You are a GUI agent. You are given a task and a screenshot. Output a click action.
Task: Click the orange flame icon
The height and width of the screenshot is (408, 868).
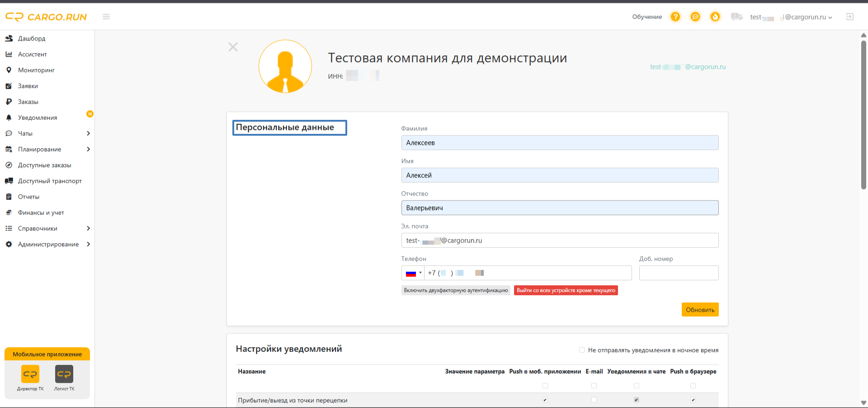[715, 17]
